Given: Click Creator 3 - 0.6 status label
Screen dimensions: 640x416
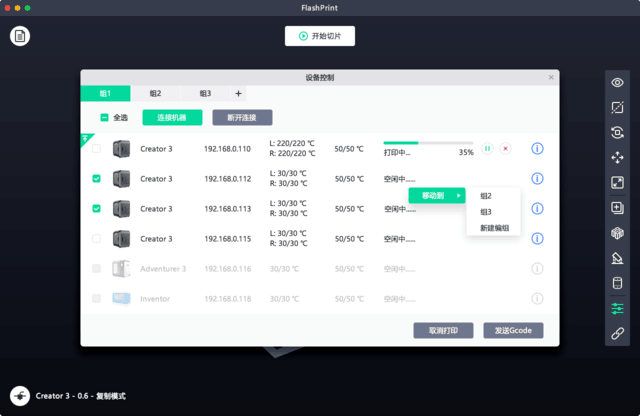Looking at the screenshot, I should click(x=80, y=396).
